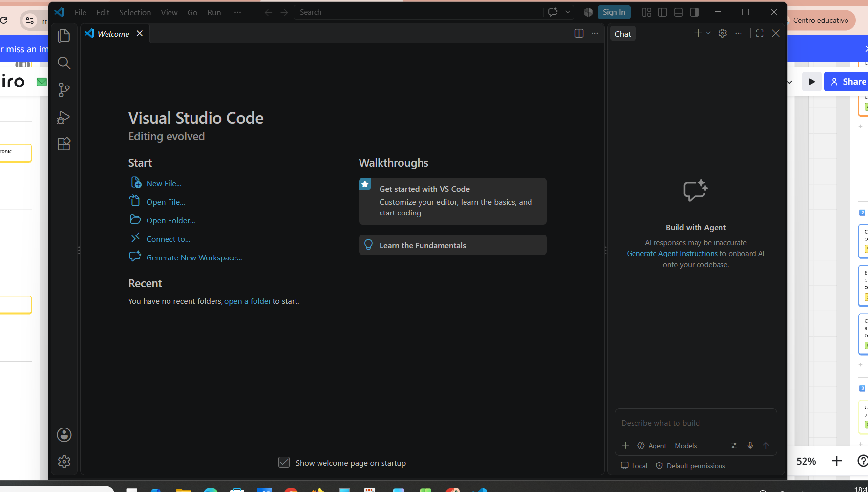This screenshot has height=492, width=868.
Task: Open Customize Layout in title bar
Action: [x=647, y=12]
